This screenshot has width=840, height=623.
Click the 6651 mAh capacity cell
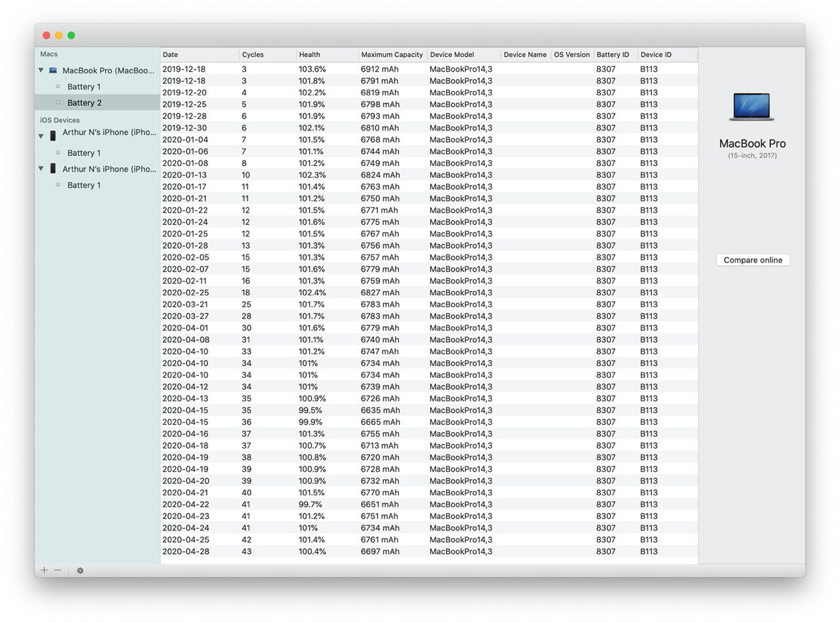[380, 504]
